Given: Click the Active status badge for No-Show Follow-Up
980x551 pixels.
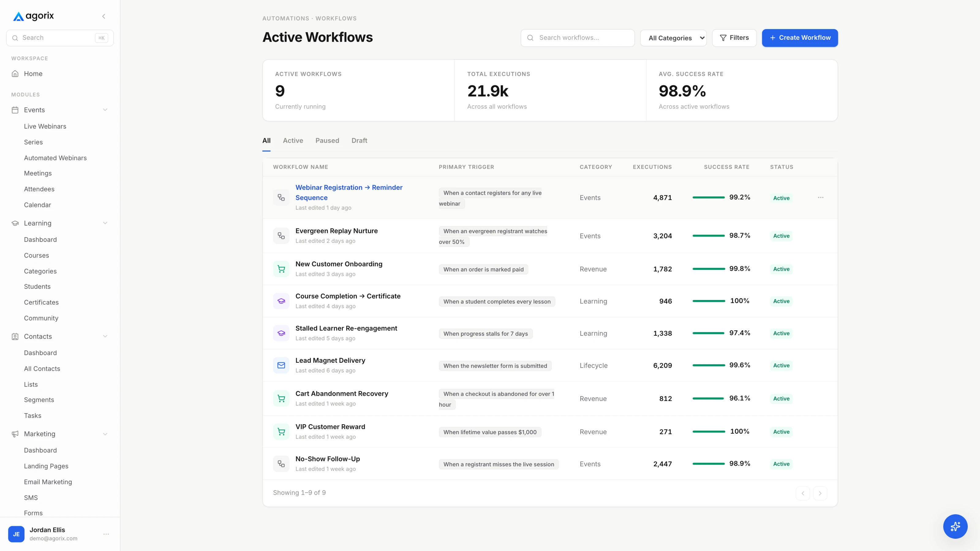Looking at the screenshot, I should 781,464.
